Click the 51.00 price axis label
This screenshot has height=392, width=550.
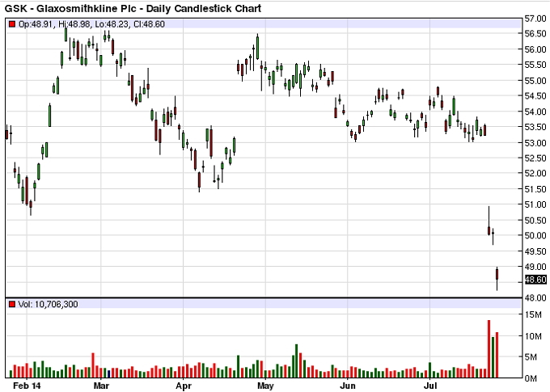pyautogui.click(x=535, y=204)
